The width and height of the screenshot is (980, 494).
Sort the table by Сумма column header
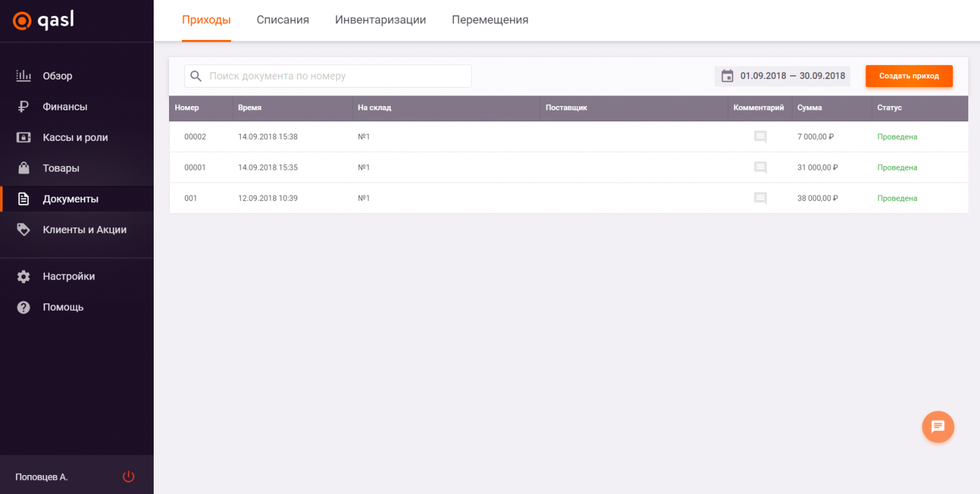[x=809, y=108]
